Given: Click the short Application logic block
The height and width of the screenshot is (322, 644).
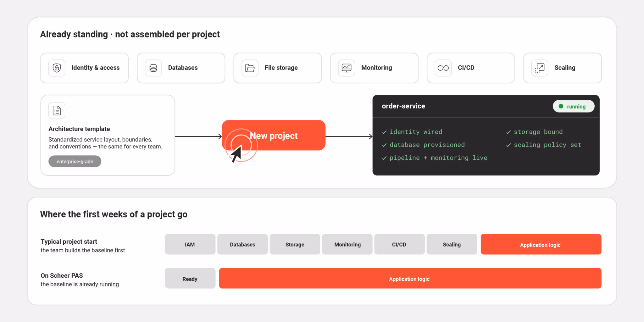Looking at the screenshot, I should pyautogui.click(x=541, y=244).
